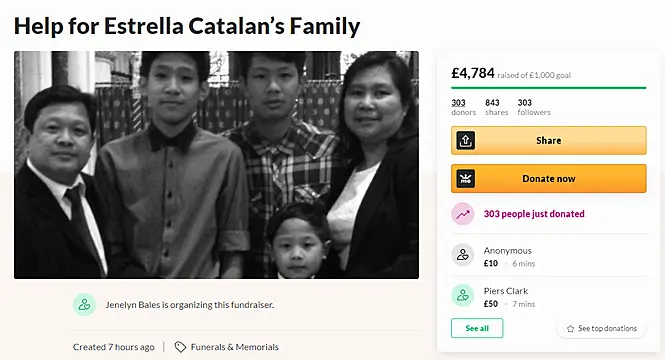Open the Share button

[549, 140]
